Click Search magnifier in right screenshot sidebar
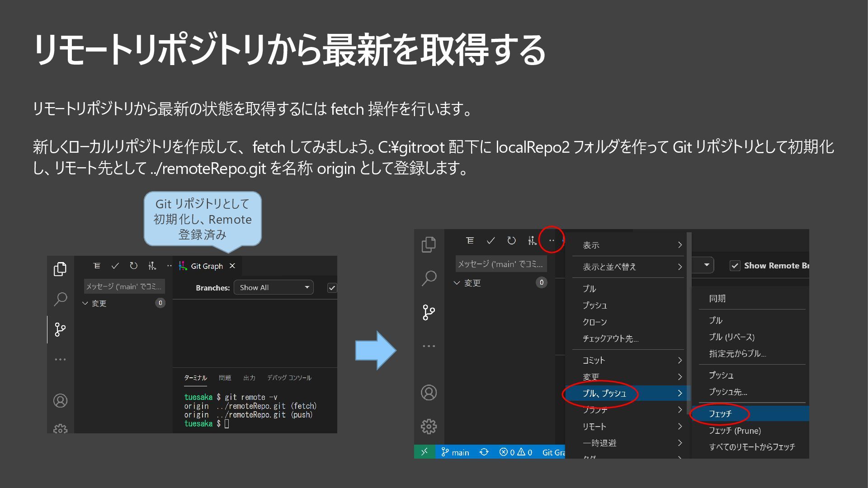868x488 pixels. pos(429,278)
